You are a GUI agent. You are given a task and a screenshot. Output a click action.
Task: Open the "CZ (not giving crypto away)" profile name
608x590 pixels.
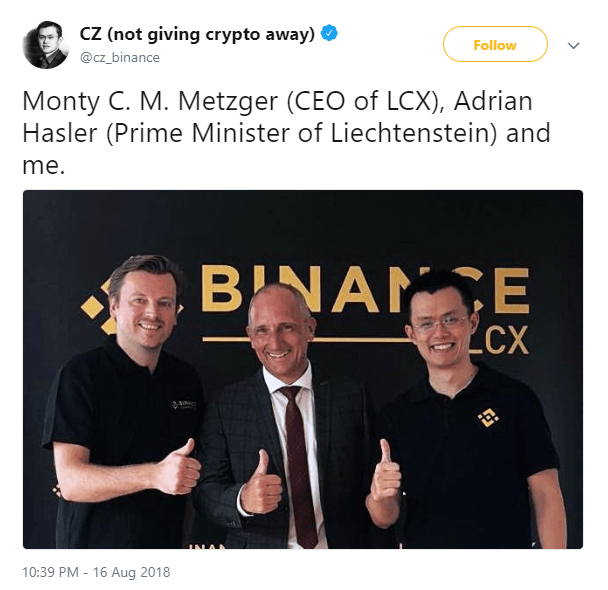[x=197, y=34]
